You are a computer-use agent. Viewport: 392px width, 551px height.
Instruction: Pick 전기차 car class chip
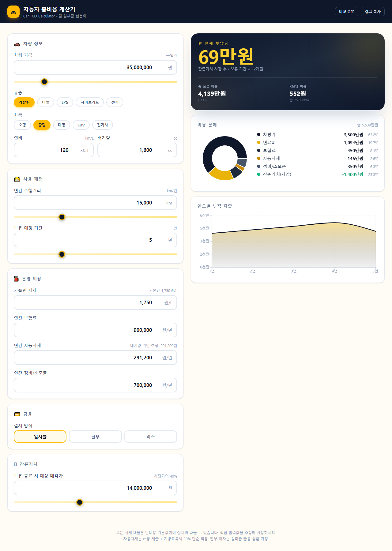pyautogui.click(x=103, y=125)
